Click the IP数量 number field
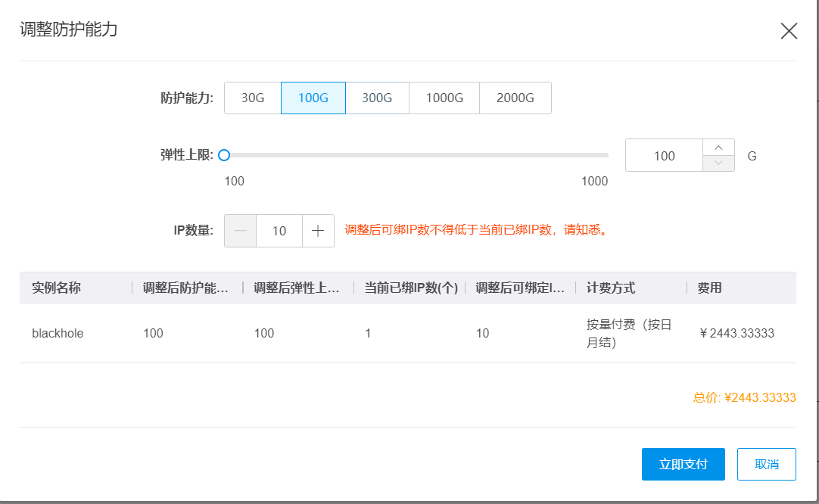The image size is (819, 504). tap(279, 231)
